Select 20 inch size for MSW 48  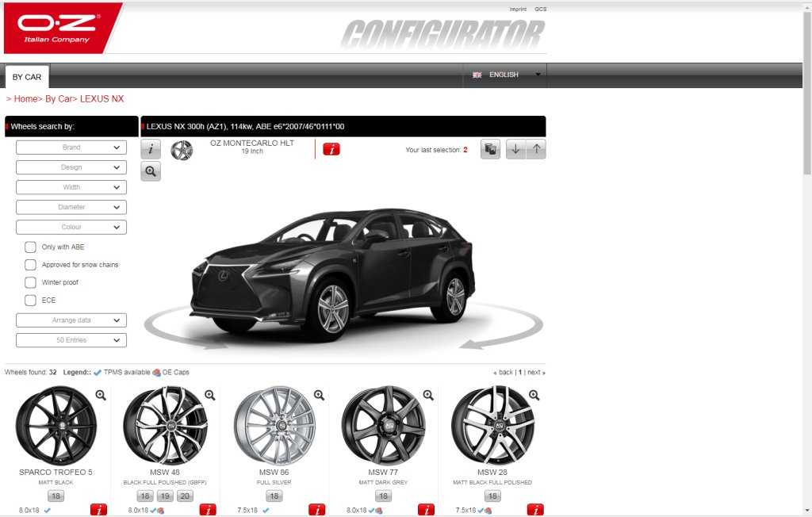point(185,496)
